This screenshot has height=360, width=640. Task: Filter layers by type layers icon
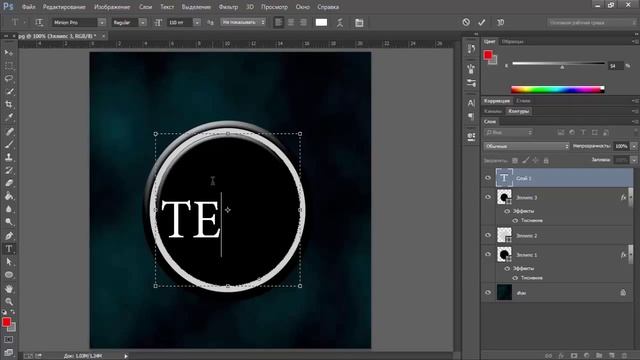click(583, 132)
